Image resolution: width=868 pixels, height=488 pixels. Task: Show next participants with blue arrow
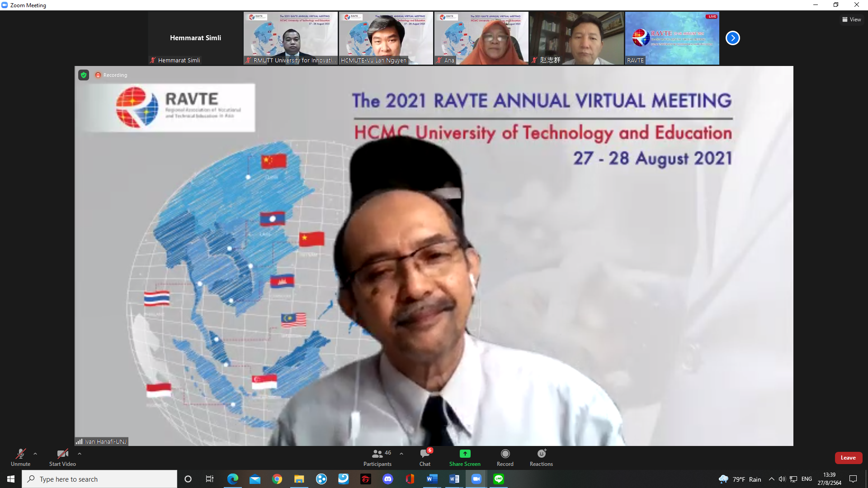(x=732, y=38)
